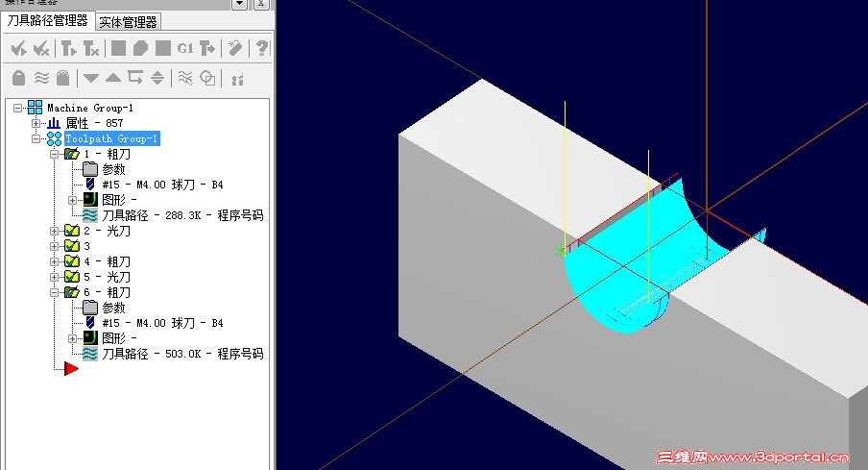The image size is (868, 470).
Task: Open tool #15 球刀 under operation 6
Action: (x=163, y=323)
